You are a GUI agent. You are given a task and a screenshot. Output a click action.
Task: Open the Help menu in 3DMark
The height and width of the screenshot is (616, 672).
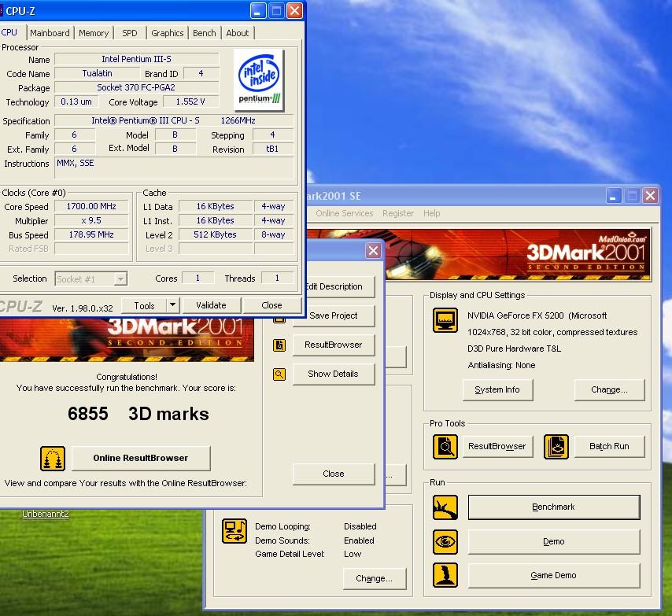click(431, 213)
